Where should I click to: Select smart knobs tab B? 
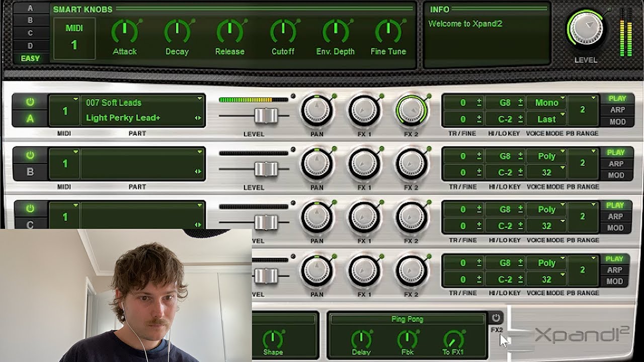point(30,21)
